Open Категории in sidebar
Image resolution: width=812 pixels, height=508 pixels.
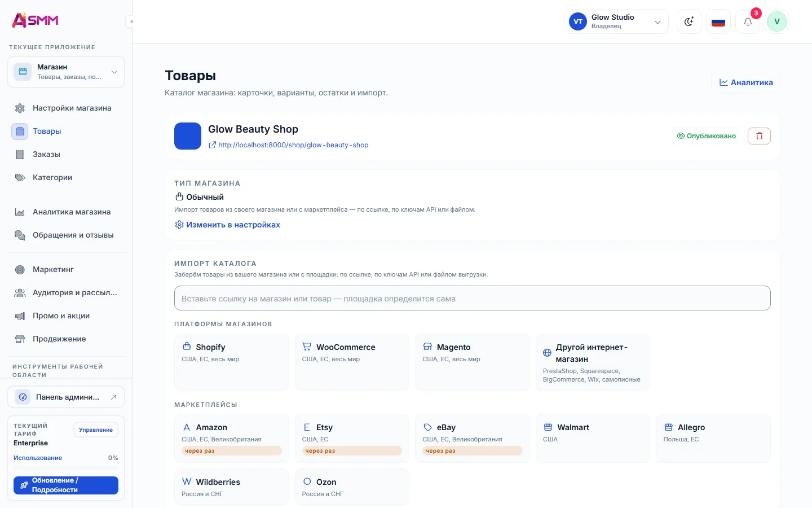pos(66,177)
